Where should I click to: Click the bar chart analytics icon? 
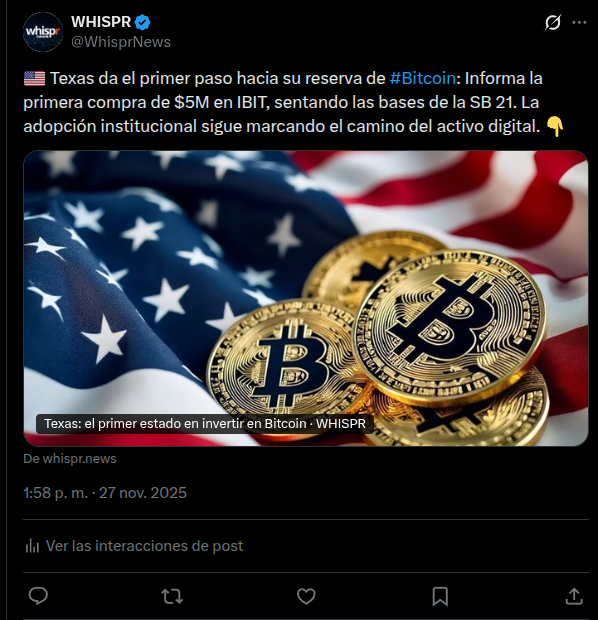click(x=32, y=546)
